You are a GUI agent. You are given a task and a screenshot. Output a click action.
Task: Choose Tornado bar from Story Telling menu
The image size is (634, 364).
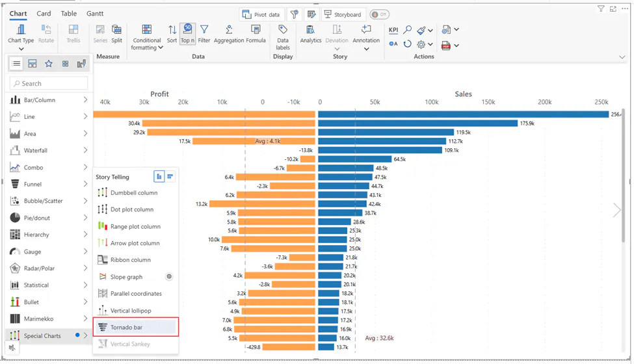coord(126,327)
